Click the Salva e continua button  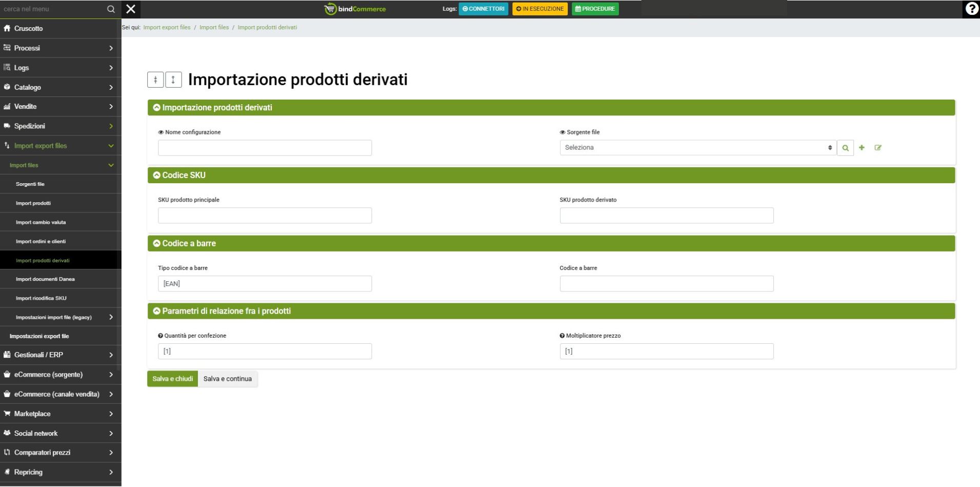(x=228, y=379)
